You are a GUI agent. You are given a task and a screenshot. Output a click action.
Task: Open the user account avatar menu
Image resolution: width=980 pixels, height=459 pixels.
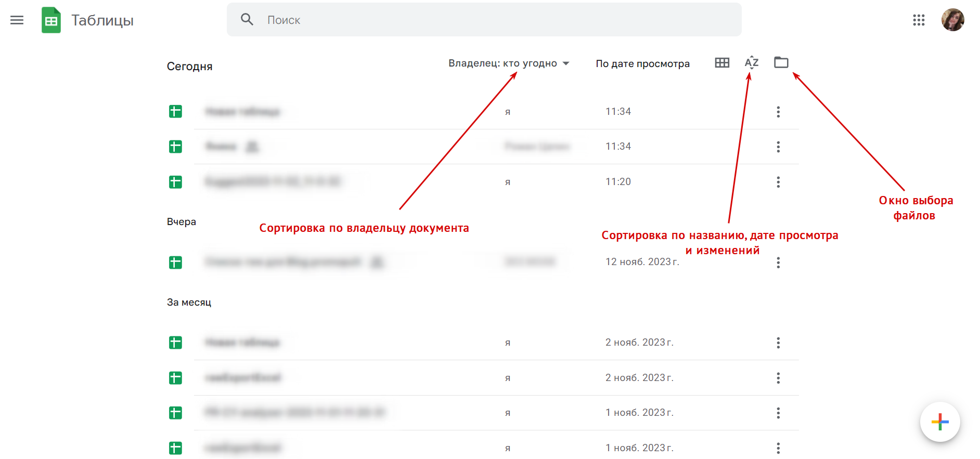click(x=952, y=20)
